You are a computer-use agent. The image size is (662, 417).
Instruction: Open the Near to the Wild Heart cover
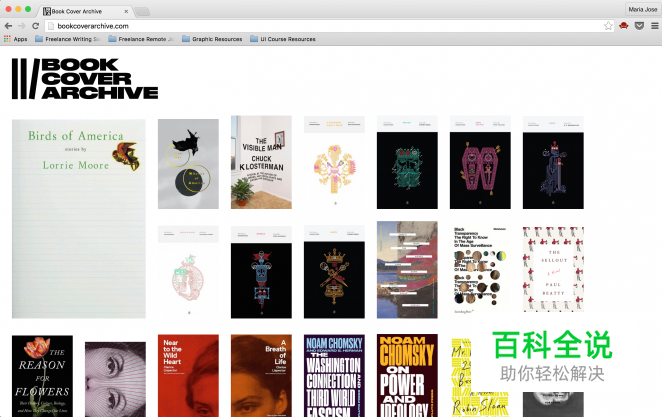point(188,375)
